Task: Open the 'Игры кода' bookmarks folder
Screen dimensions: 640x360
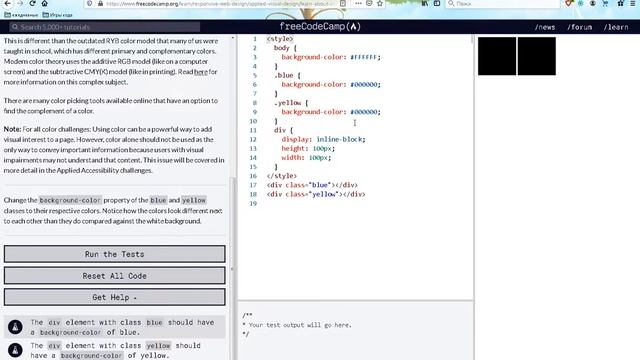Action: [x=58, y=15]
